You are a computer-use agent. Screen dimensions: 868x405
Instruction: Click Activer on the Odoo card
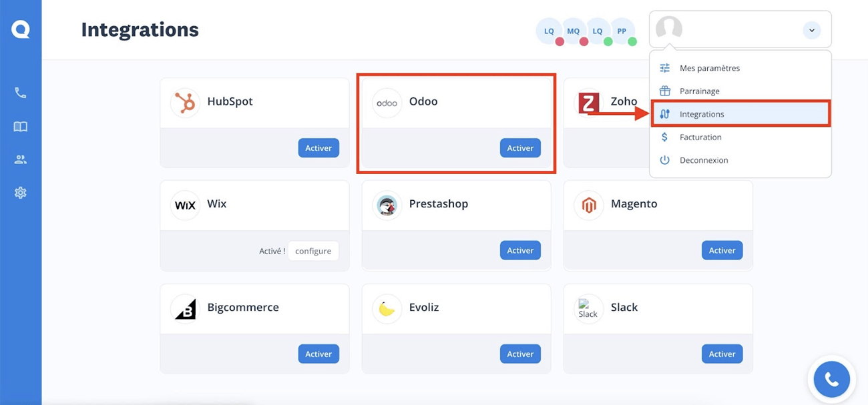(520, 148)
